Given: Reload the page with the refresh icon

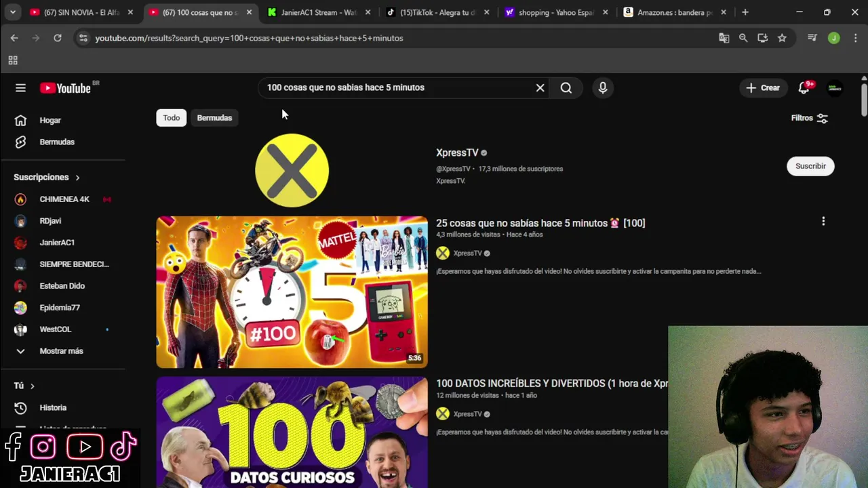Looking at the screenshot, I should coord(58,38).
